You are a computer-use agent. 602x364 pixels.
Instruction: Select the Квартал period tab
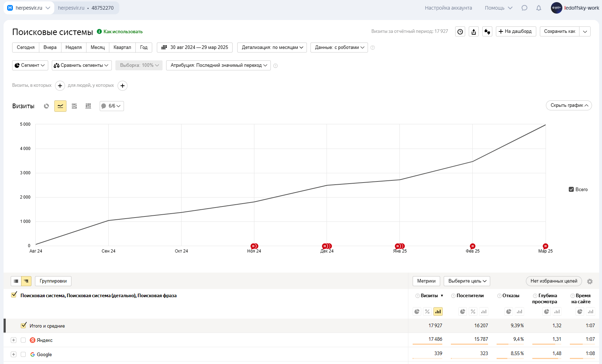pyautogui.click(x=122, y=48)
